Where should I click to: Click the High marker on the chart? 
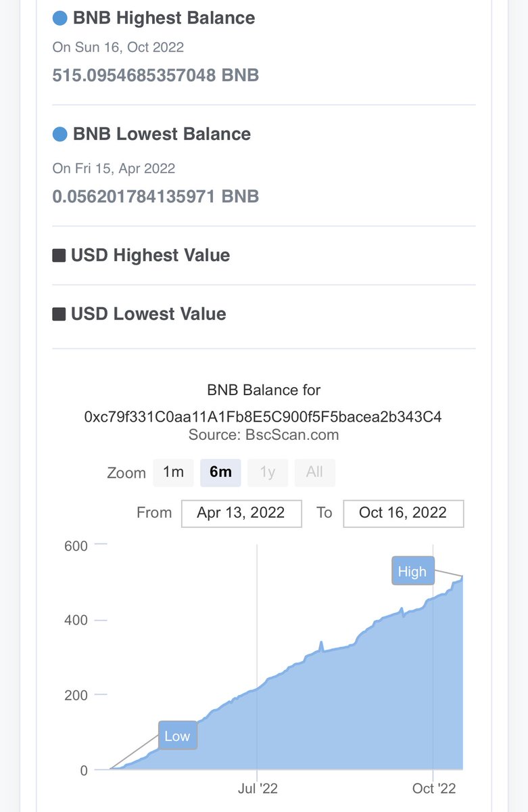tap(412, 571)
